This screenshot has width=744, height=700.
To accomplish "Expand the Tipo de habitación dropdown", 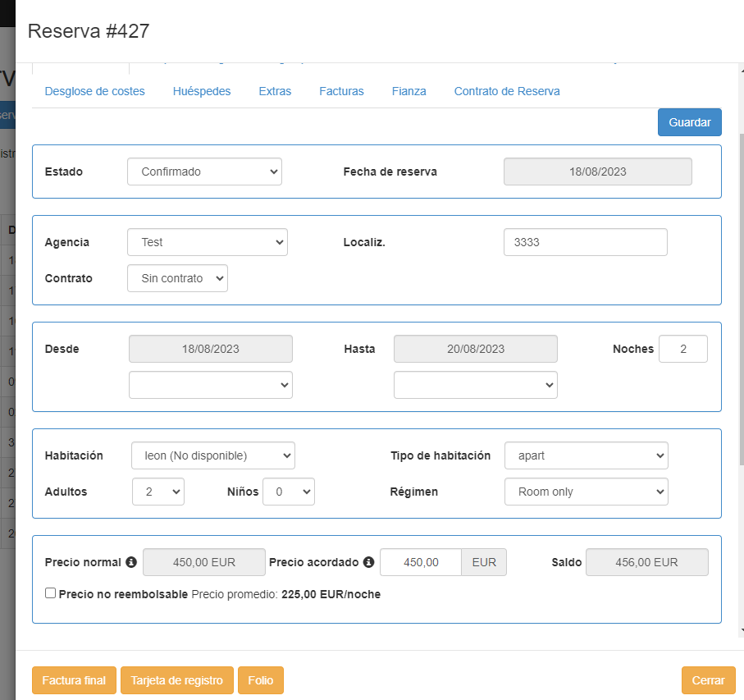I will pos(587,455).
